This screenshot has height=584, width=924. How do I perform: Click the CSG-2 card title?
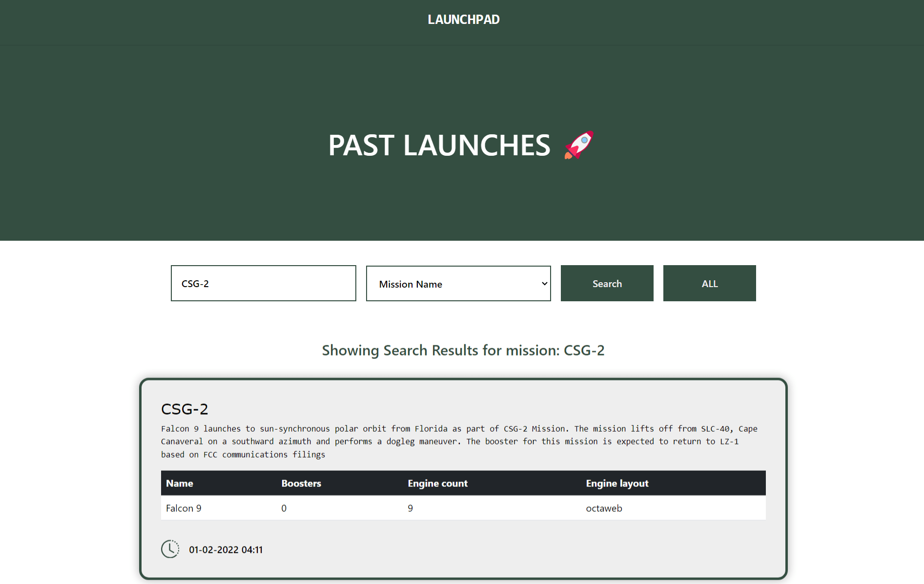pyautogui.click(x=185, y=409)
